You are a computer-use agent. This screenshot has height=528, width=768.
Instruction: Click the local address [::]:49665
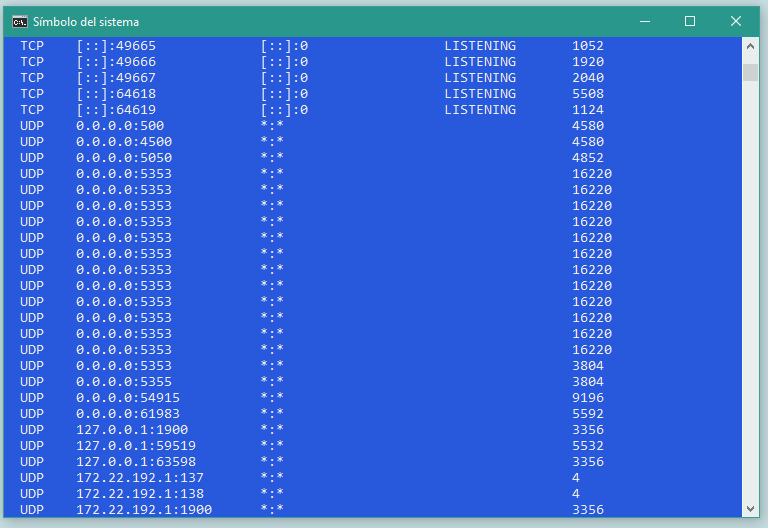pyautogui.click(x=116, y=46)
